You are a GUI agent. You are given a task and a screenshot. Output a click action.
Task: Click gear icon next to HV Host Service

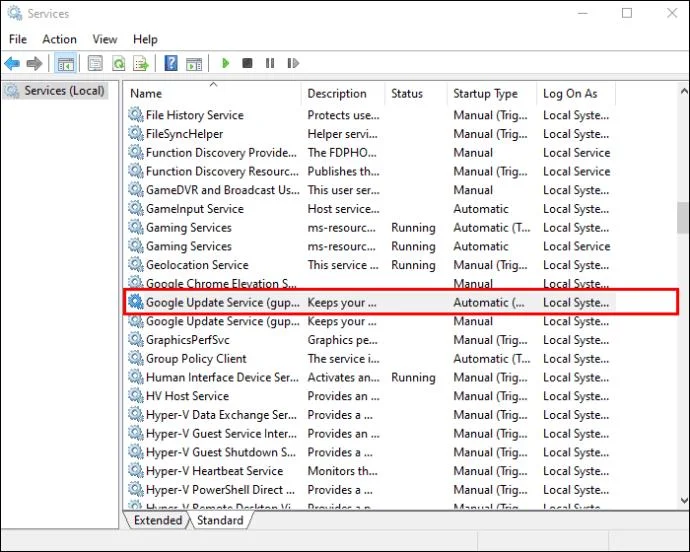136,396
